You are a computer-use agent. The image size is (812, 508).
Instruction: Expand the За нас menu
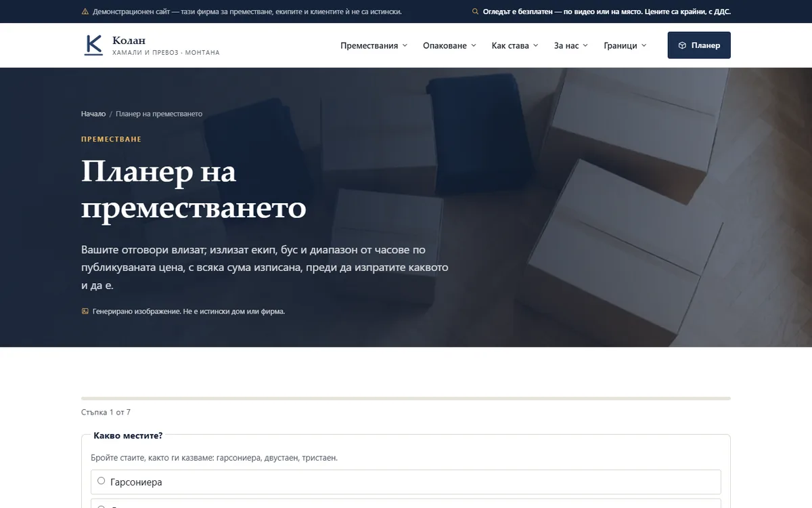pos(571,45)
